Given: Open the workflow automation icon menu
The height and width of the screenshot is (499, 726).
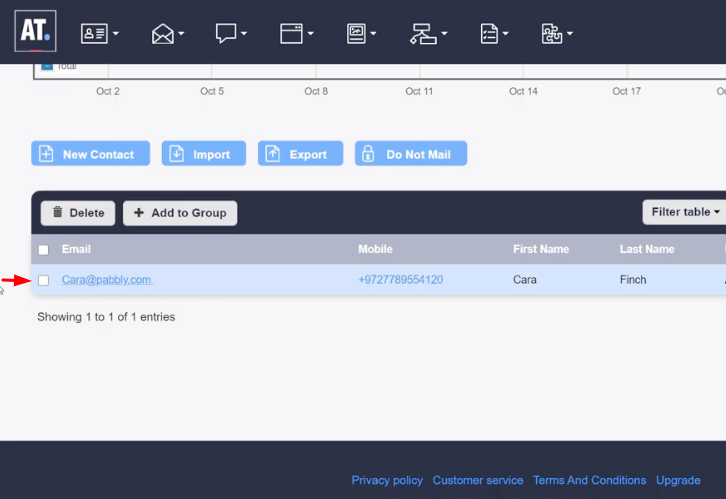Looking at the screenshot, I should pyautogui.click(x=423, y=34).
